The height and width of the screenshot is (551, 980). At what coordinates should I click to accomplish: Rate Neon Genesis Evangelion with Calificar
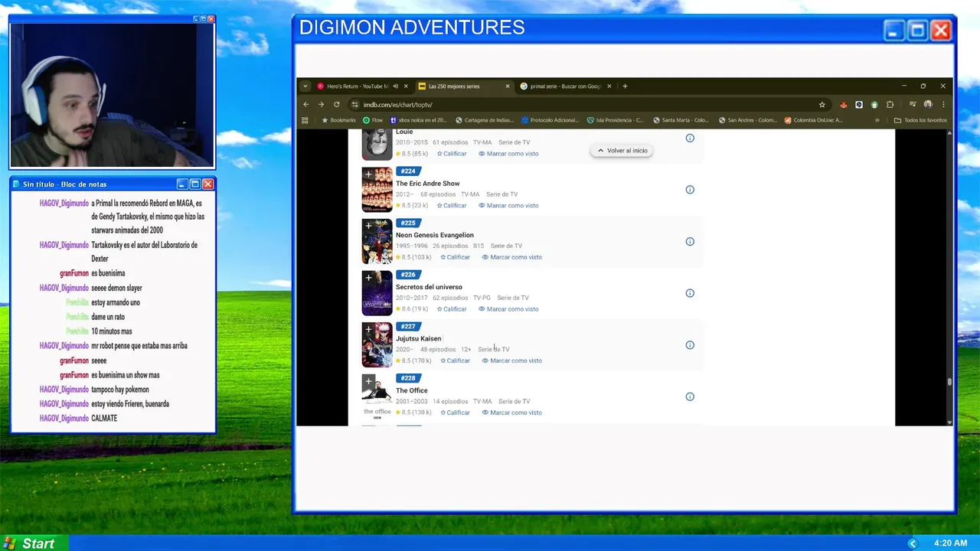point(455,257)
